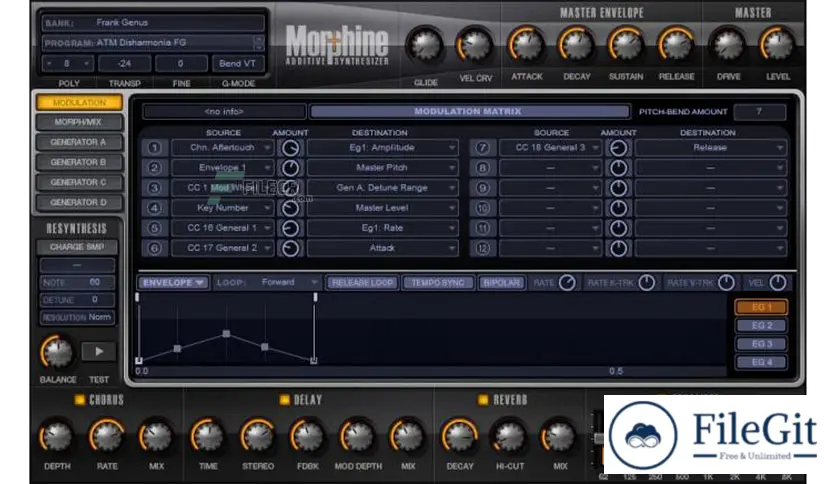Toggle Tempo Sync for the envelope
Image resolution: width=836 pixels, height=484 pixels.
point(438,283)
